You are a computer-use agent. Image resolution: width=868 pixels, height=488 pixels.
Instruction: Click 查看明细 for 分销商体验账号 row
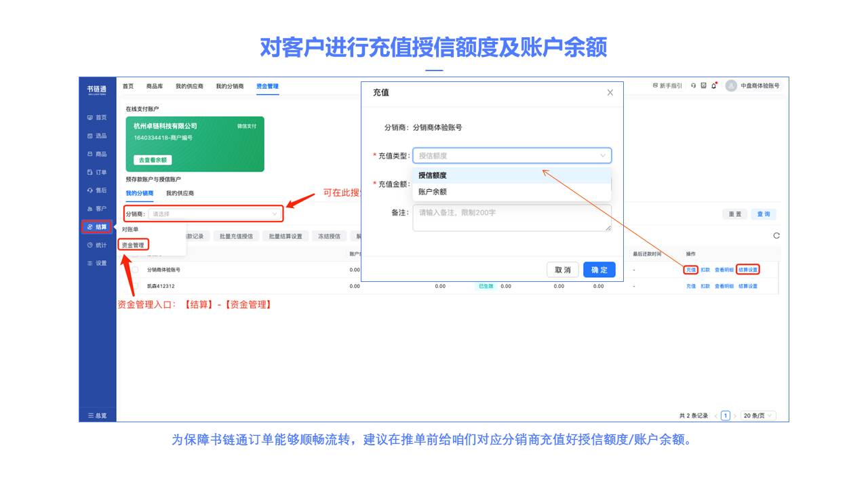click(x=724, y=270)
